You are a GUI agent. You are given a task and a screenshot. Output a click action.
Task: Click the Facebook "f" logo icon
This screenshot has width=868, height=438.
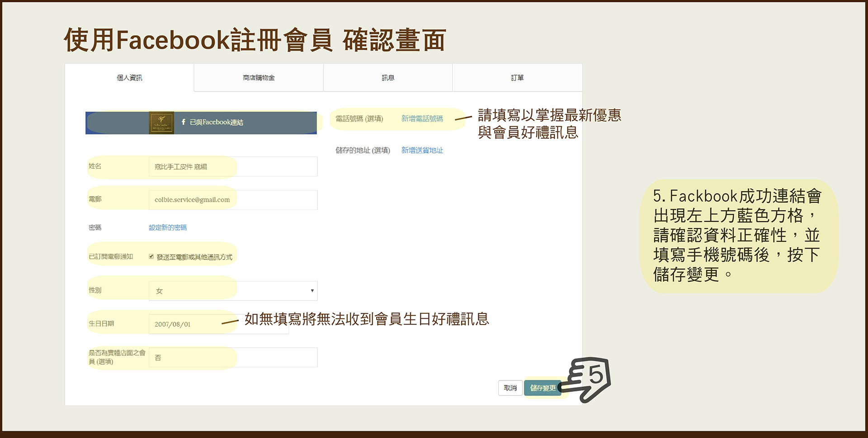point(184,122)
